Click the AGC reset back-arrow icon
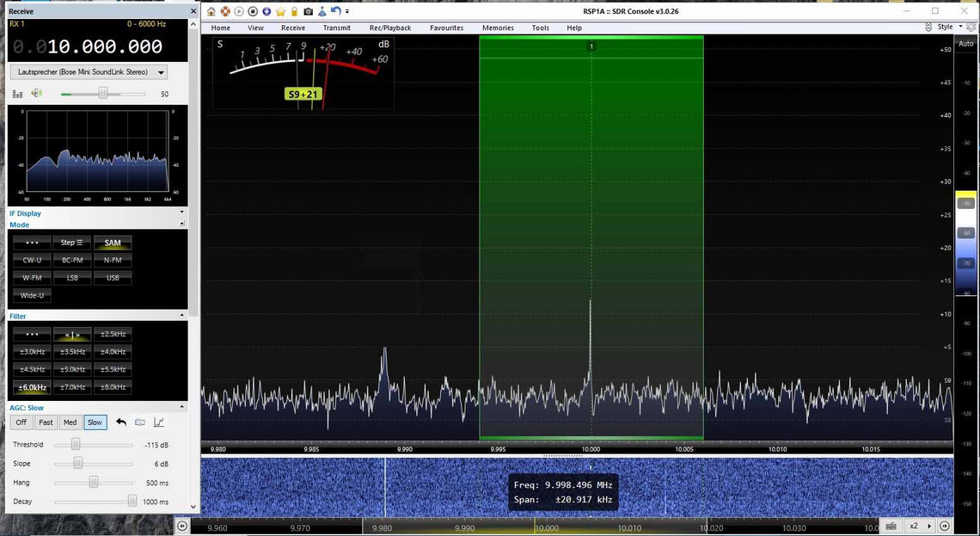The height and width of the screenshot is (536, 980). tap(121, 422)
